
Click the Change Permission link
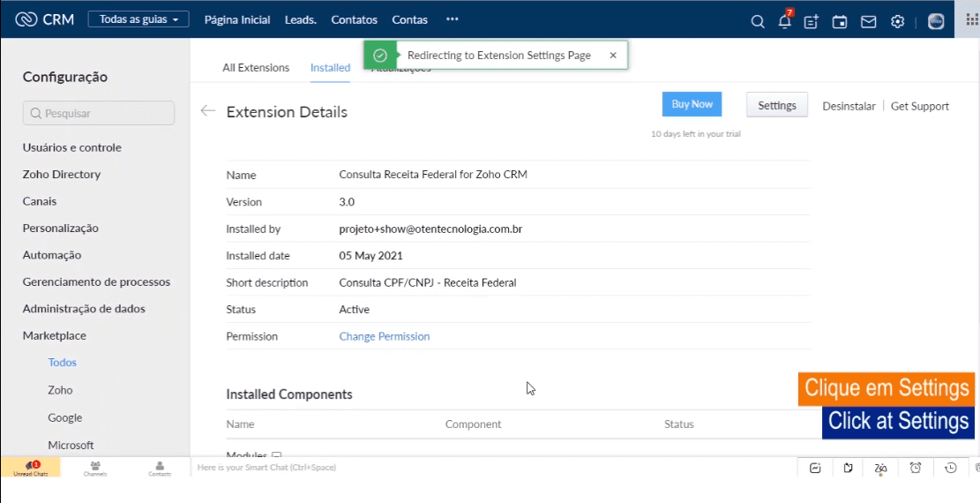pyautogui.click(x=385, y=336)
